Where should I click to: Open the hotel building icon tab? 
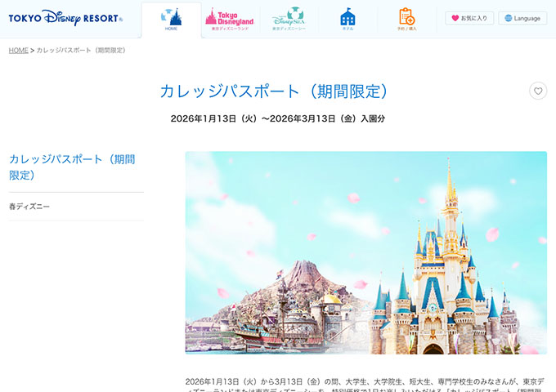[347, 20]
